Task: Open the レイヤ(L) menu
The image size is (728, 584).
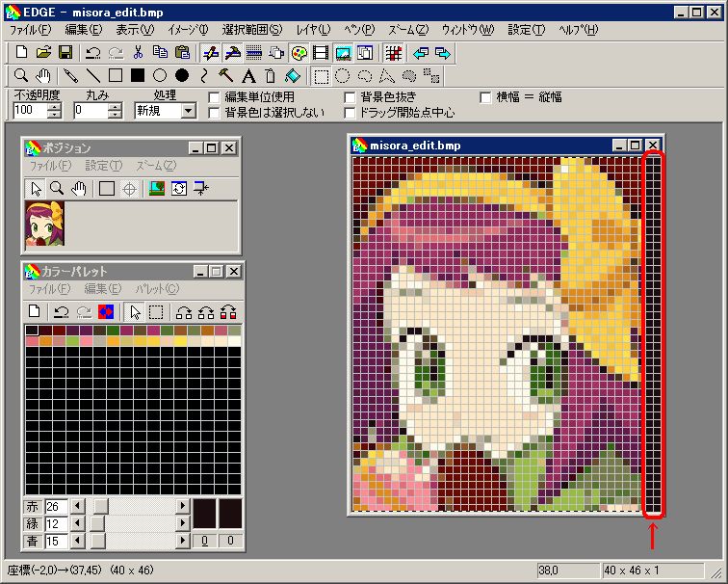Action: (313, 30)
